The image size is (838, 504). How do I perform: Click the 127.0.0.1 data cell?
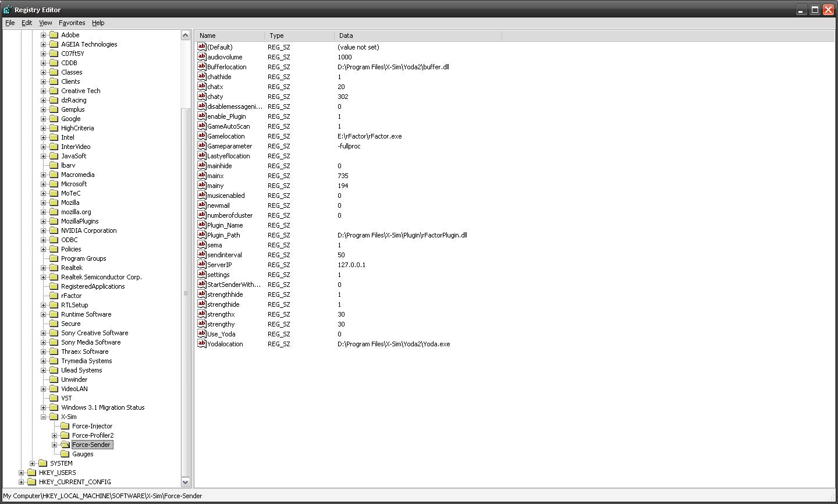click(x=351, y=265)
